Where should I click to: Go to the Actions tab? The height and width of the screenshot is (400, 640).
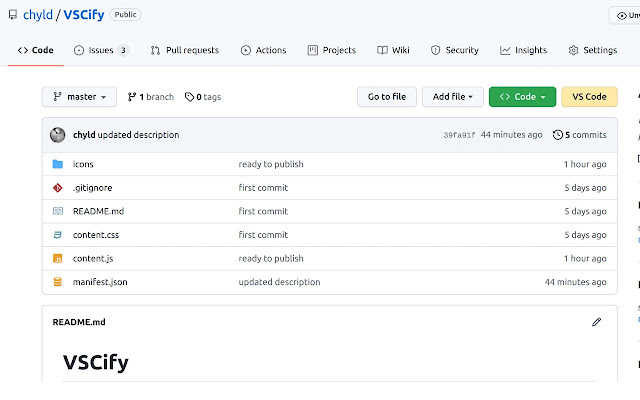(x=263, y=50)
